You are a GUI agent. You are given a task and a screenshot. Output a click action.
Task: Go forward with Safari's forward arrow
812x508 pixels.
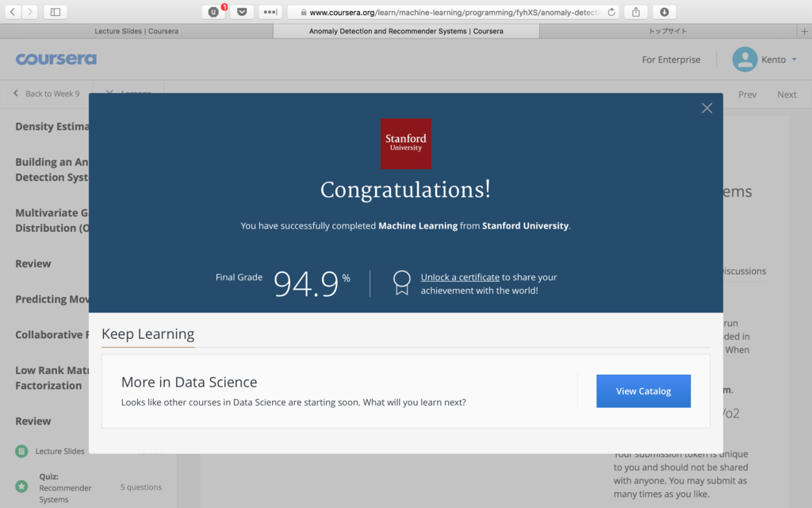coord(29,11)
